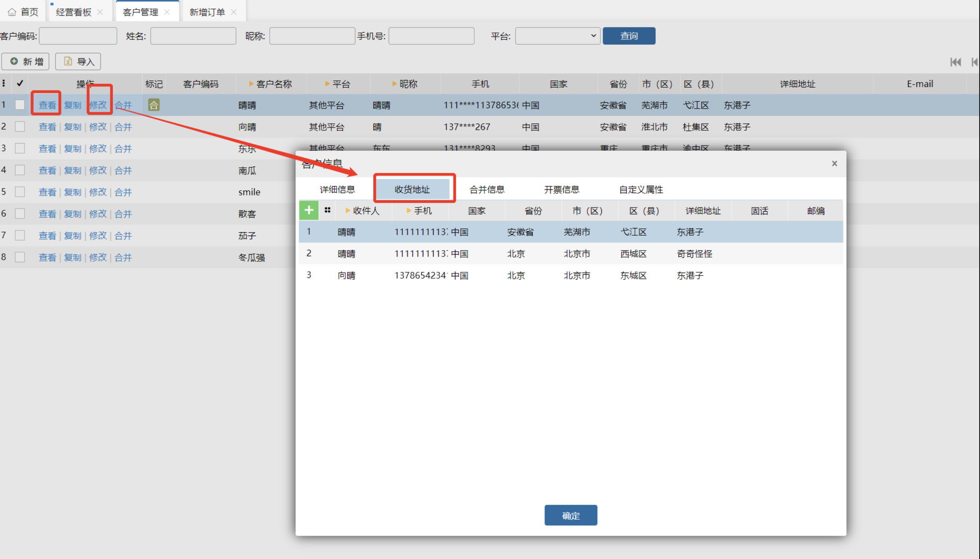980x559 pixels.
Task: Click 修改 link for row 8 冬瓜强
Action: (98, 257)
